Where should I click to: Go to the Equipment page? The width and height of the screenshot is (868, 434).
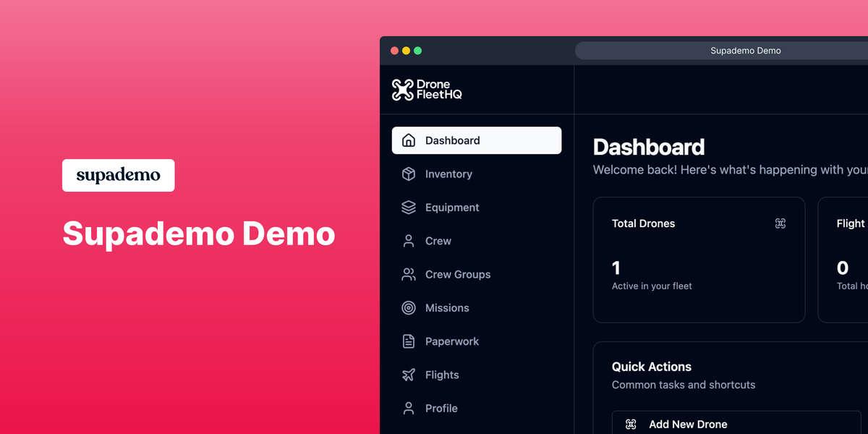[477, 208]
